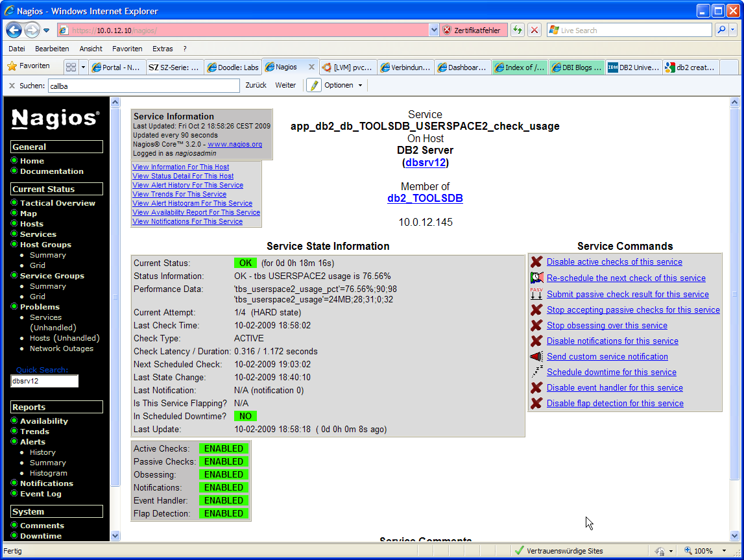Click the main page scrollbar down arrow
The width and height of the screenshot is (744, 560).
734,536
